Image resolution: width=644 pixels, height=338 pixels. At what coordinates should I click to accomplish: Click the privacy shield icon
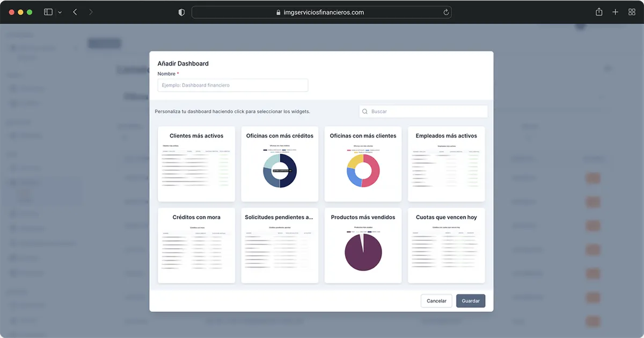(x=181, y=12)
